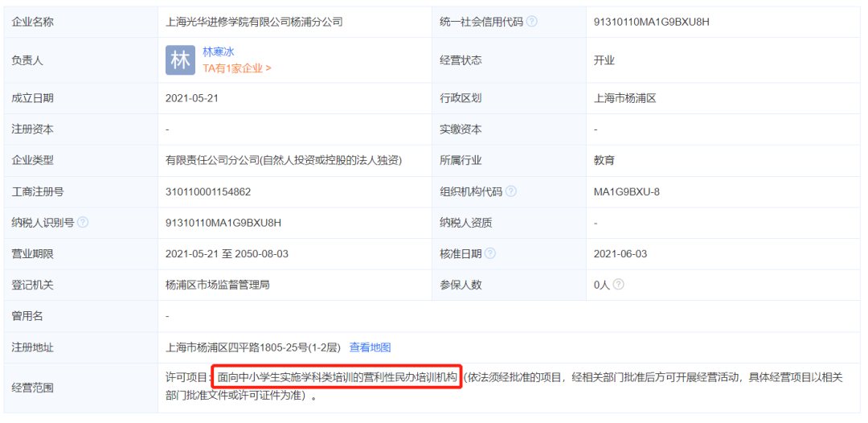Click 经营范围 label cell
This screenshot has height=423, width=868.
pos(81,388)
